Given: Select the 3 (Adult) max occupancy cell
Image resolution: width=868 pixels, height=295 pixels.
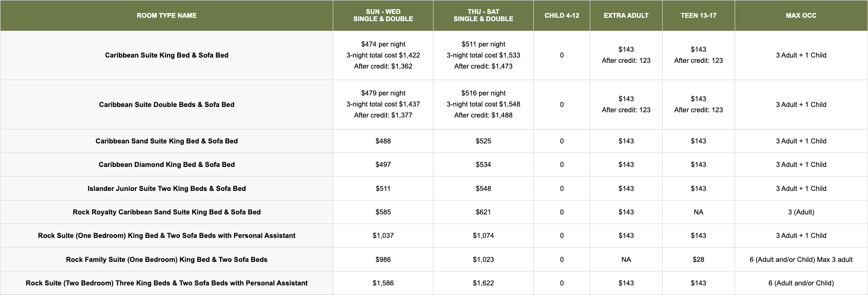Looking at the screenshot, I should point(801,212).
